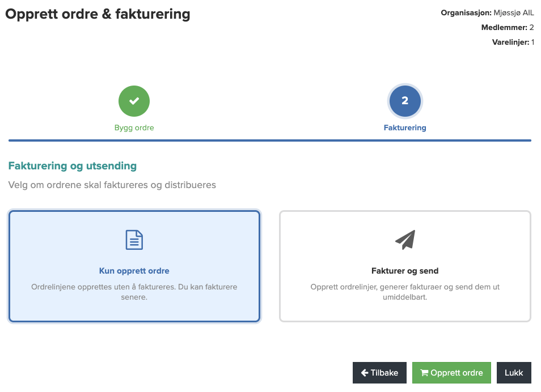Click the document icon in Kun opprett ordre card
This screenshot has height=392, width=541.
(134, 240)
